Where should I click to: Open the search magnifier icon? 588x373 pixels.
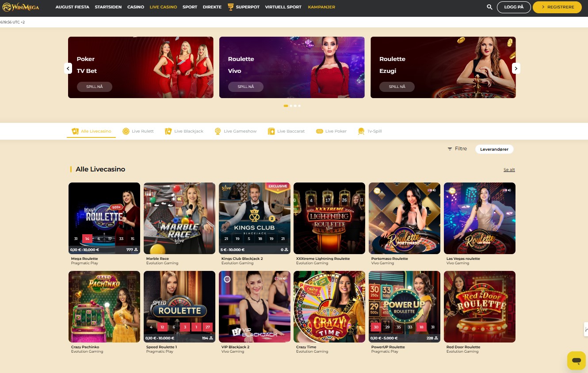[489, 7]
